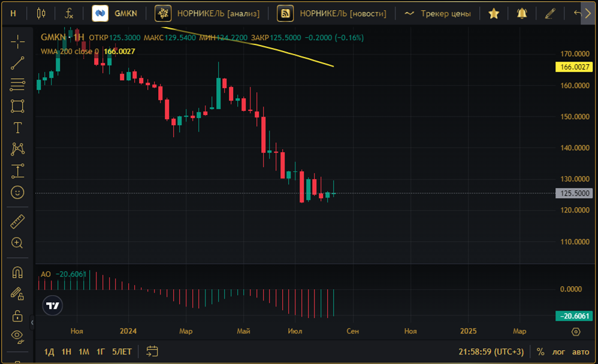
Task: Open the Fibonacci retracement tools
Action: pos(17,84)
